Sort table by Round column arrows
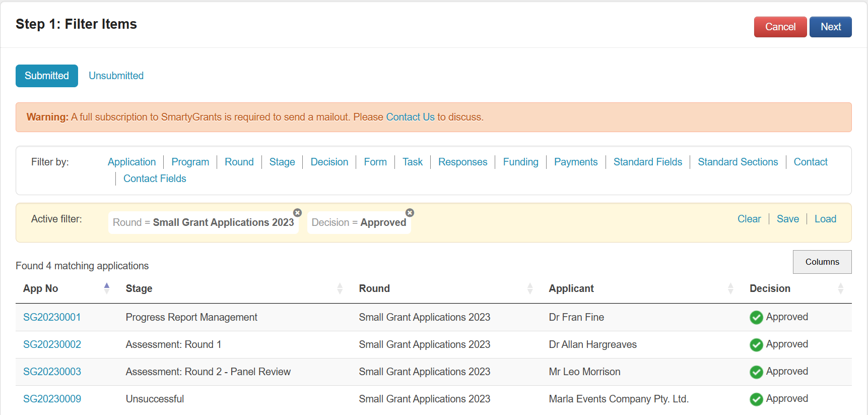 coord(529,288)
